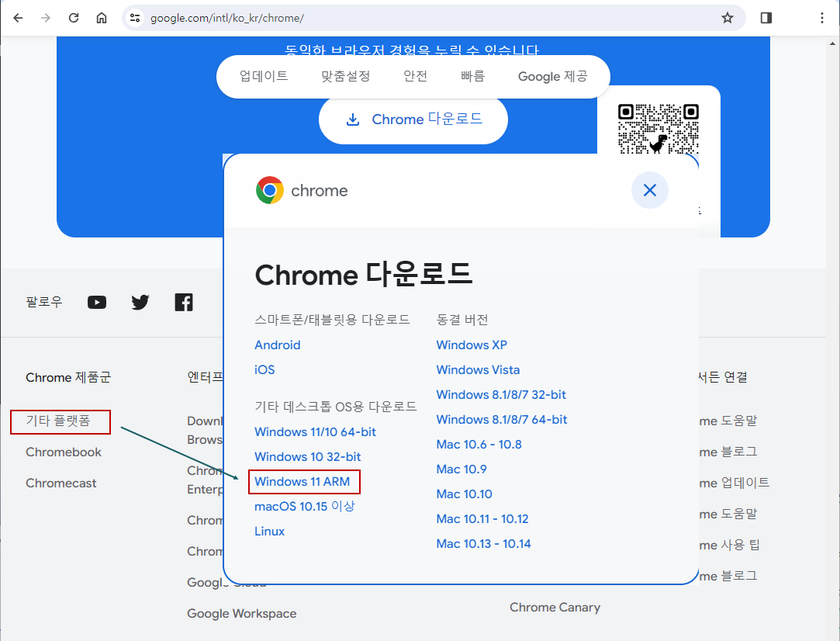
Task: Open the Windows XP frozen version link
Action: [472, 345]
